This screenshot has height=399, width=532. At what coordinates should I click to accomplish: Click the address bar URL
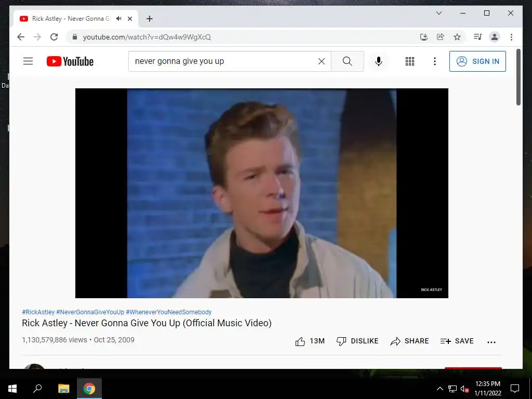tap(147, 37)
